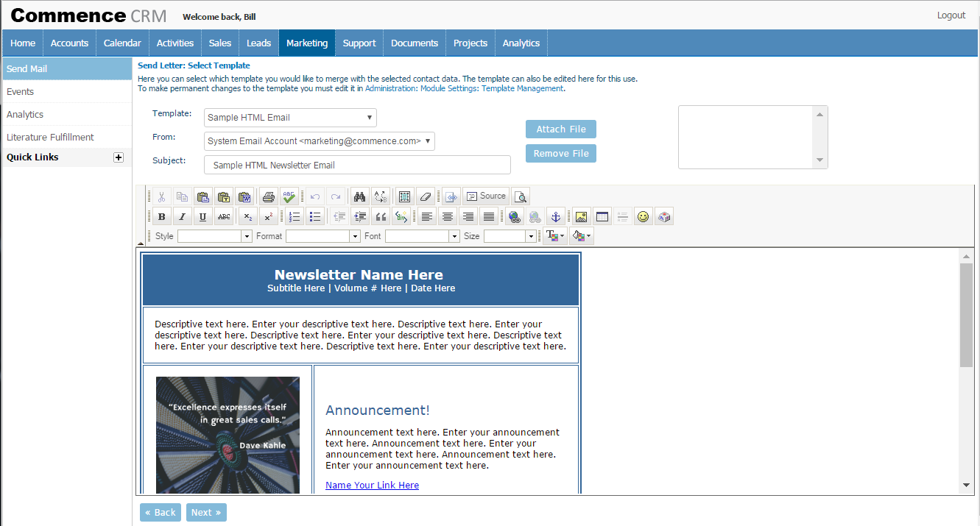980x526 pixels.
Task: Insert bulleted list
Action: [x=315, y=216]
